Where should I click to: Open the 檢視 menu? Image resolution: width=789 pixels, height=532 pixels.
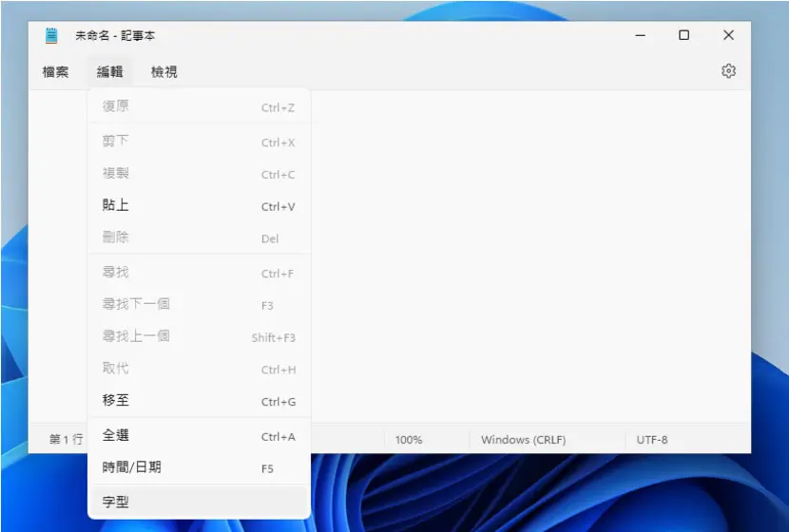pos(164,72)
